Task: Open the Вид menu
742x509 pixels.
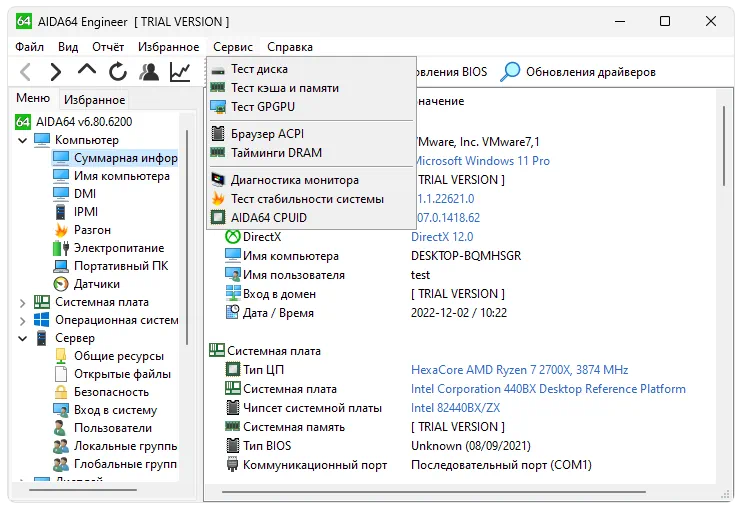Action: [x=68, y=47]
